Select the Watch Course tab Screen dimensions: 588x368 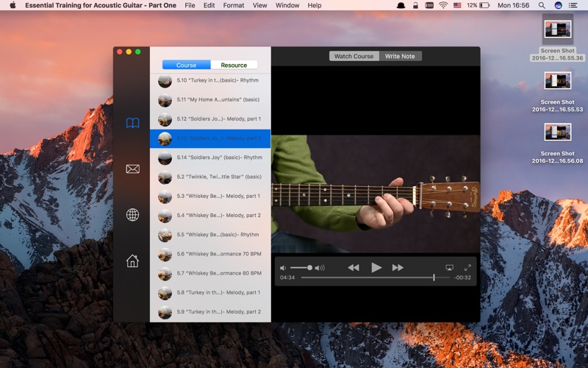(x=354, y=56)
